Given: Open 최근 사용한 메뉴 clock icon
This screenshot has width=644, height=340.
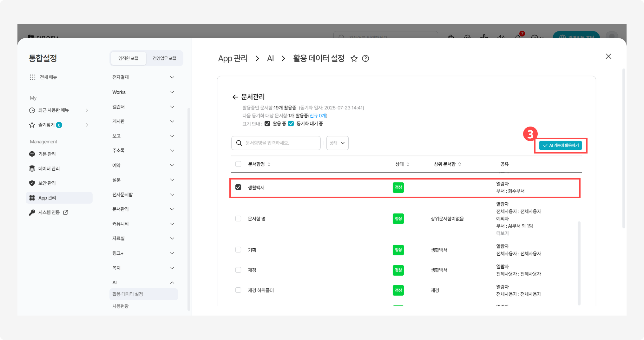Looking at the screenshot, I should click(x=32, y=110).
